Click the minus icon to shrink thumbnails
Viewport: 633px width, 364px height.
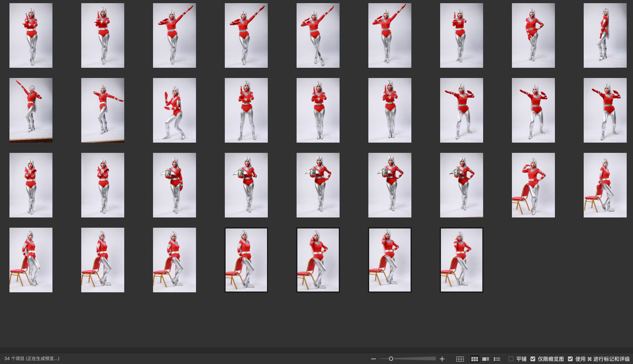(x=373, y=359)
